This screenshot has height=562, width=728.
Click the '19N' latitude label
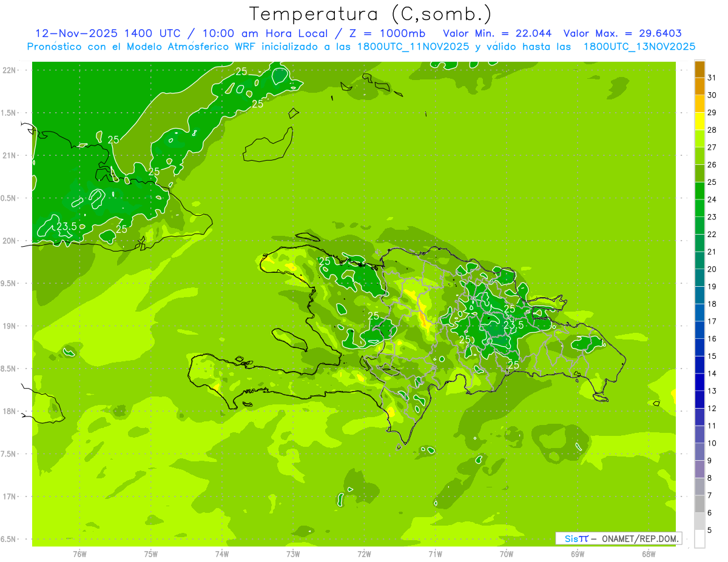click(x=10, y=326)
